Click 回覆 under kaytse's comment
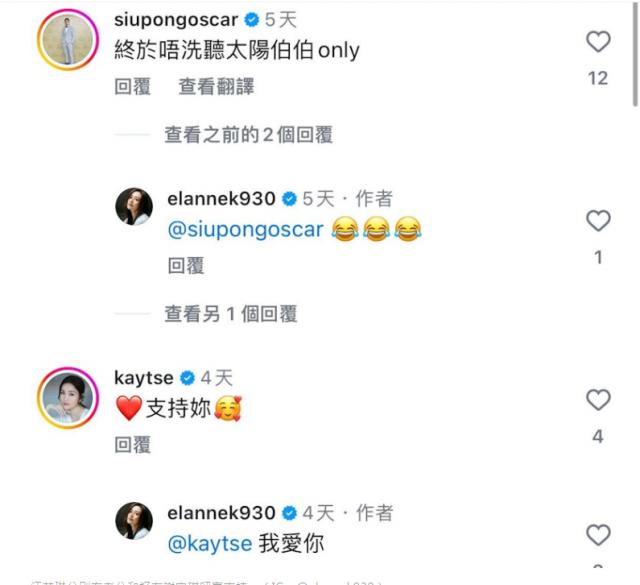The image size is (640, 585). [132, 445]
